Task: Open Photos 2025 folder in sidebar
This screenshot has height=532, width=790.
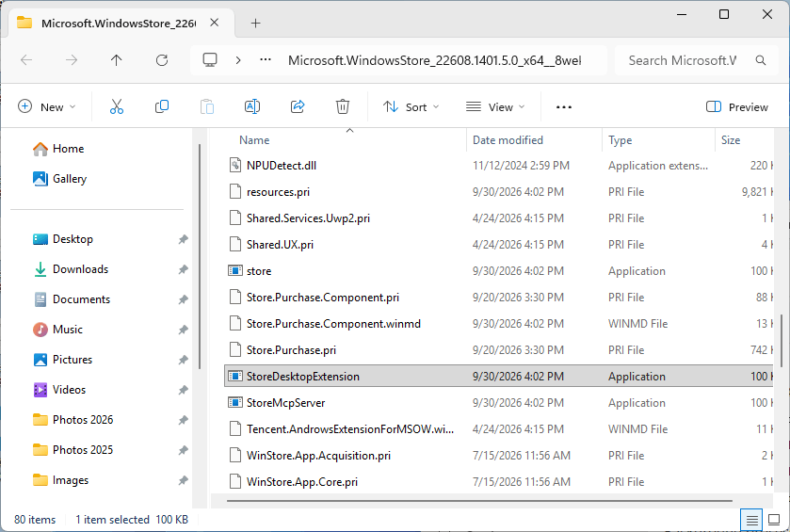Action: tap(73, 450)
